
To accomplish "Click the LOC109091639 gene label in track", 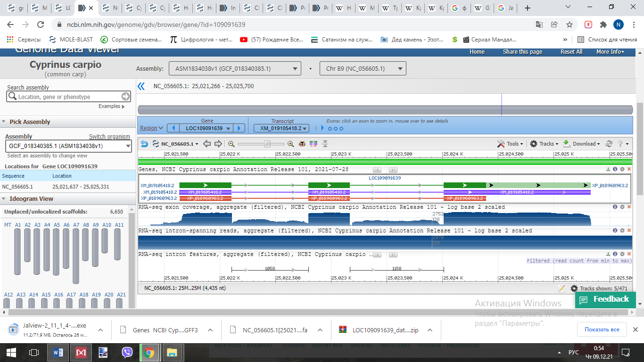I will (385, 178).
